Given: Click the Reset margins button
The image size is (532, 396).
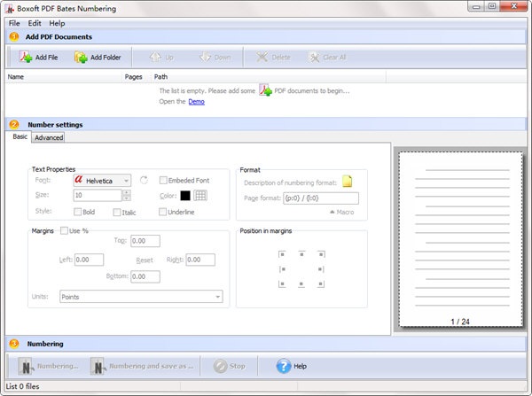Looking at the screenshot, I should 145,260.
